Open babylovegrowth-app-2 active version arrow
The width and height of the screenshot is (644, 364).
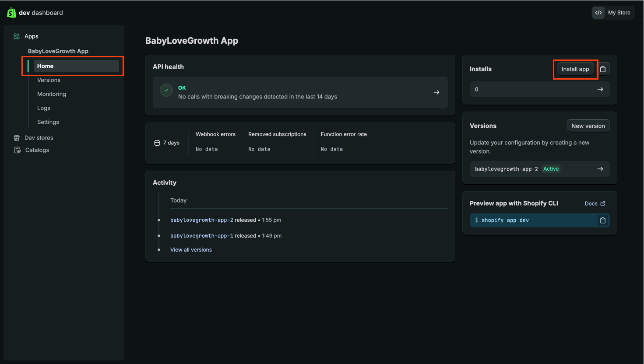point(600,169)
